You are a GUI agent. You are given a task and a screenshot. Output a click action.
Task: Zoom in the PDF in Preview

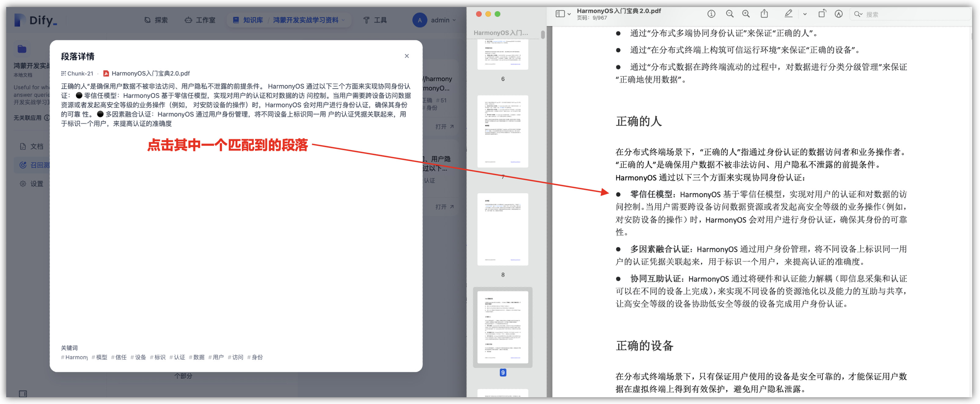pos(746,14)
